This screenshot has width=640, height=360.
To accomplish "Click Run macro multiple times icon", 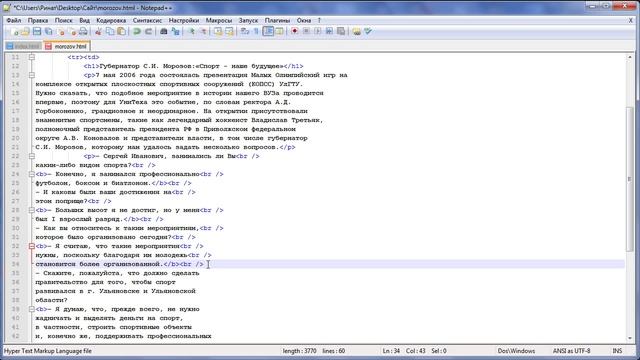I will pyautogui.click(x=329, y=32).
